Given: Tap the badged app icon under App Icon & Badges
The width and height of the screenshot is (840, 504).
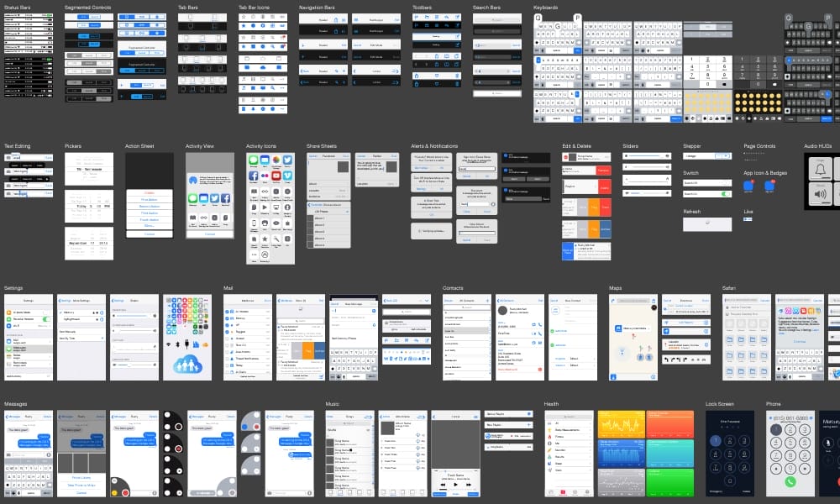Looking at the screenshot, I should point(748,186).
